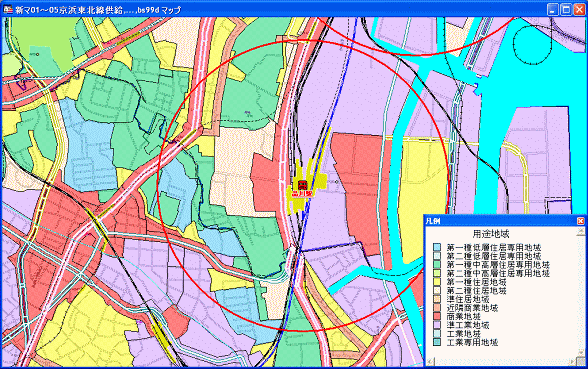Screen dimensions: 588x369
Task: Click the 近隣商業地域 salmon swatch
Action: (437, 308)
